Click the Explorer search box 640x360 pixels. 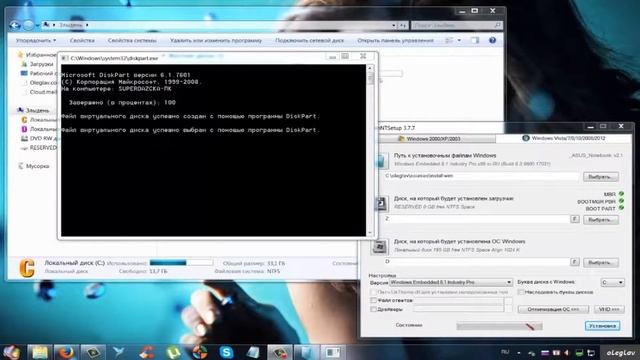pos(456,25)
